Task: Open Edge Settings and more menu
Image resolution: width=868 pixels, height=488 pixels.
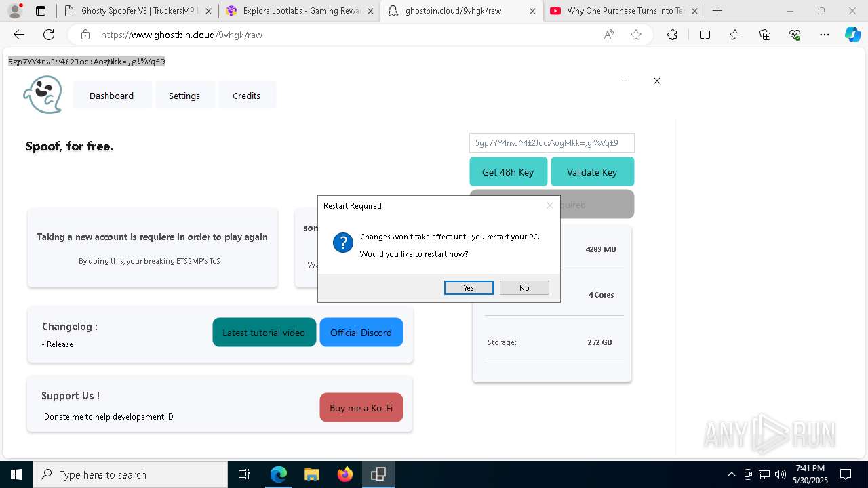Action: pos(825,35)
